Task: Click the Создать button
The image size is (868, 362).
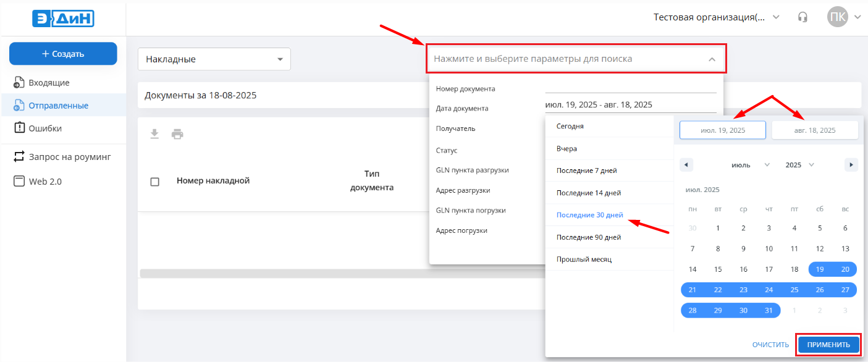Action: pyautogui.click(x=63, y=54)
